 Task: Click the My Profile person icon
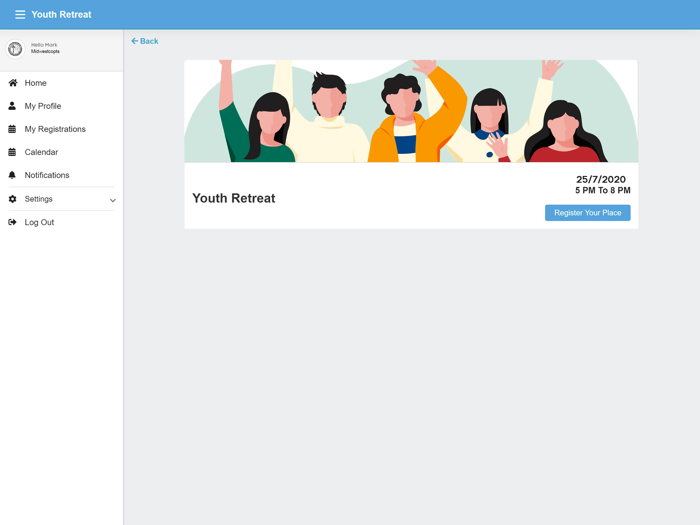pyautogui.click(x=12, y=106)
